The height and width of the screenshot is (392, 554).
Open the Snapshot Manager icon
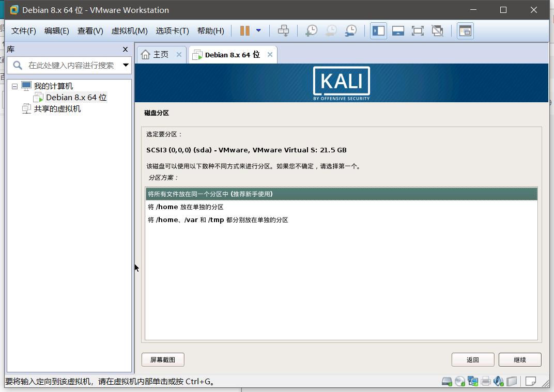point(351,30)
